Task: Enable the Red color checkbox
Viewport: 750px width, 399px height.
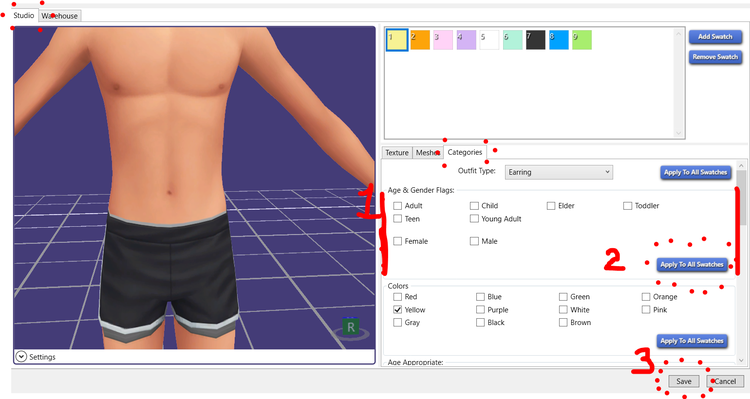Action: [x=397, y=297]
